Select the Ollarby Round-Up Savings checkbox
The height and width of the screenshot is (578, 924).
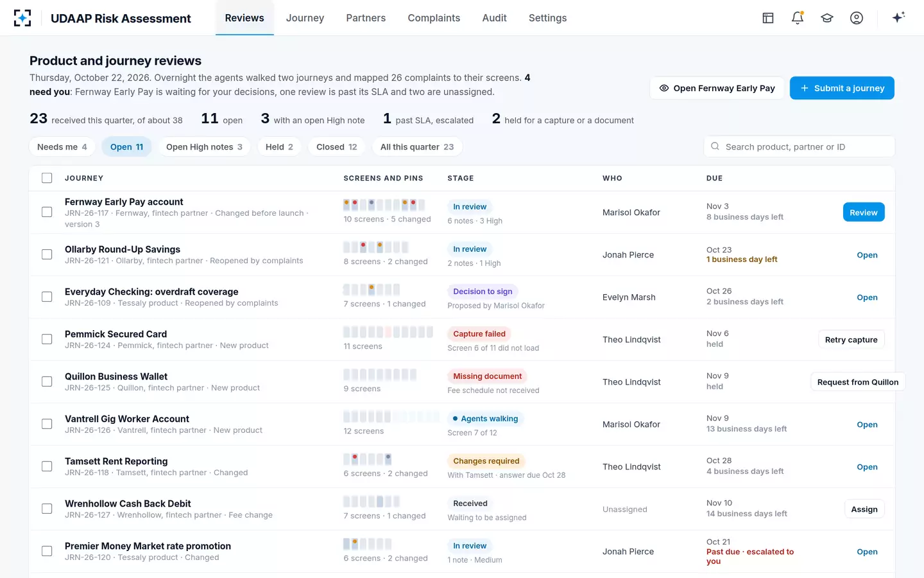coord(47,254)
